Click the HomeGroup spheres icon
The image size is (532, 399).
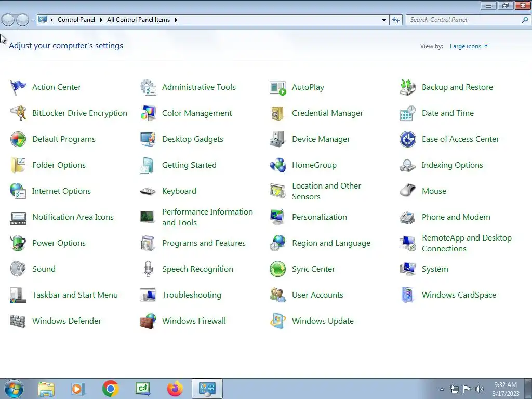pyautogui.click(x=278, y=165)
